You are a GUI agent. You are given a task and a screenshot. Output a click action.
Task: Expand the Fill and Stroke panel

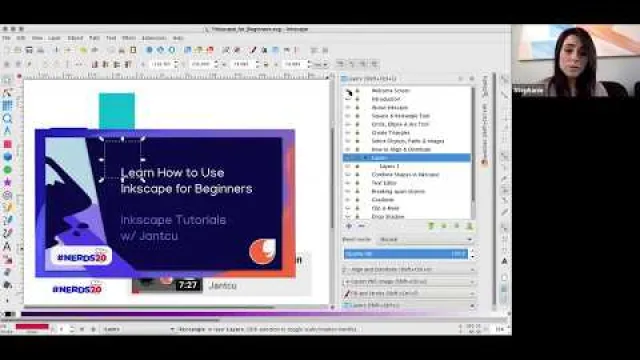pyautogui.click(x=409, y=293)
